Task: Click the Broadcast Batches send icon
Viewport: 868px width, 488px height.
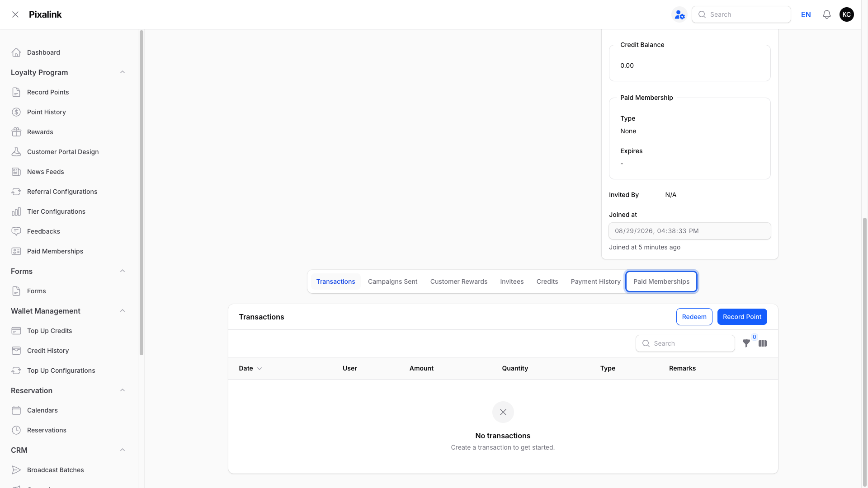Action: click(16, 470)
